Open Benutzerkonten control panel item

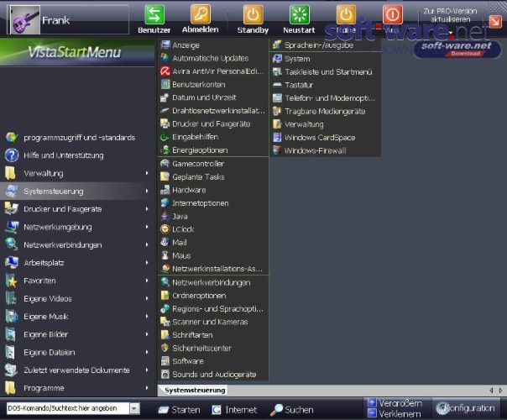click(213, 85)
